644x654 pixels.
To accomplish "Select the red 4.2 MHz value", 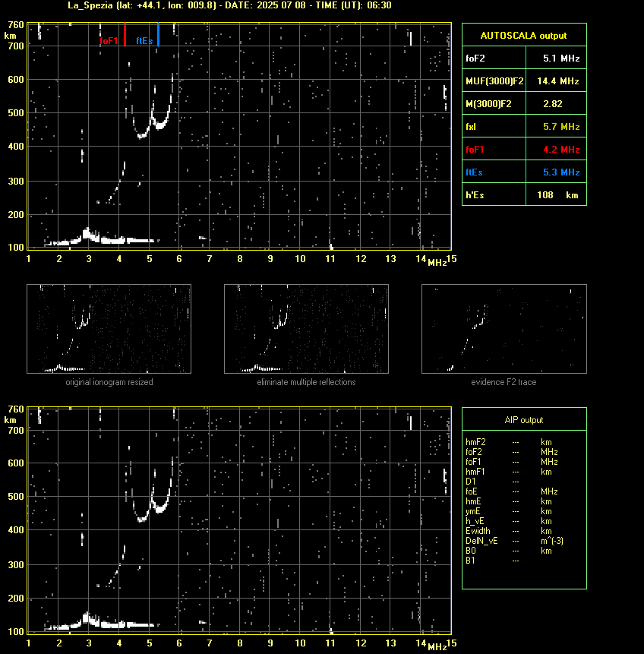I will [x=561, y=150].
